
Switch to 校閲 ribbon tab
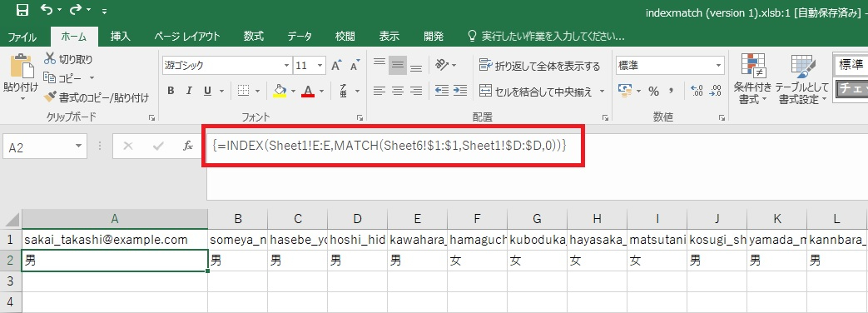(345, 37)
